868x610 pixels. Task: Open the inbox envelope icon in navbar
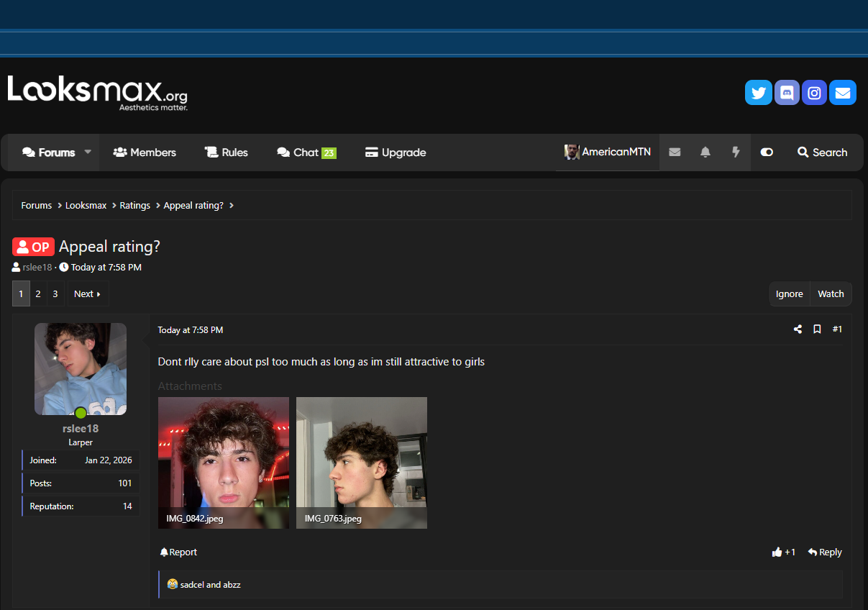click(x=675, y=152)
